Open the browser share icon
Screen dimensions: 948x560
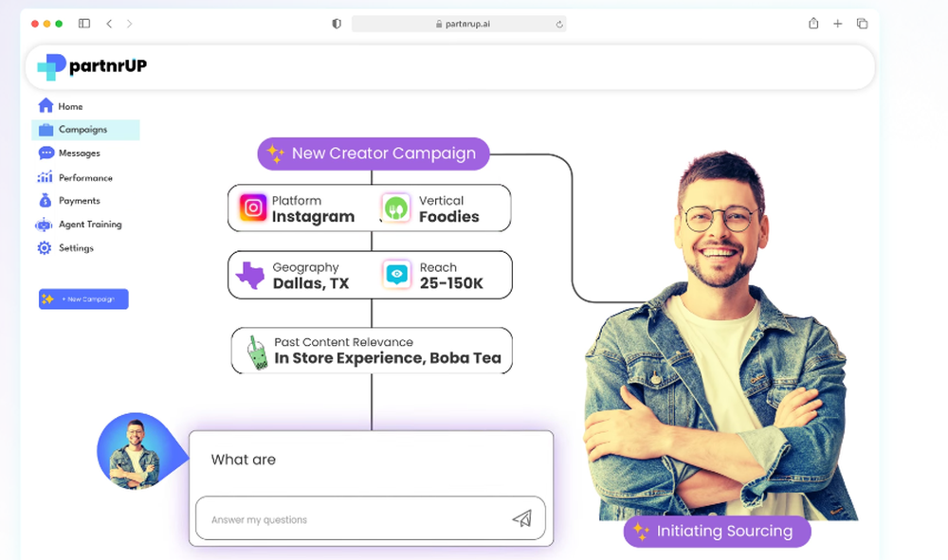tap(813, 24)
